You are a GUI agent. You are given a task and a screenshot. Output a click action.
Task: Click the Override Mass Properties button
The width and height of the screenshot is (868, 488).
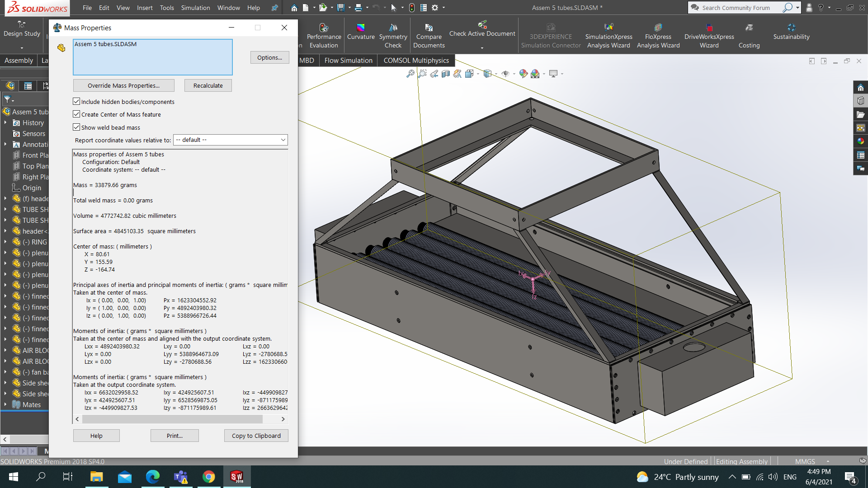(124, 85)
